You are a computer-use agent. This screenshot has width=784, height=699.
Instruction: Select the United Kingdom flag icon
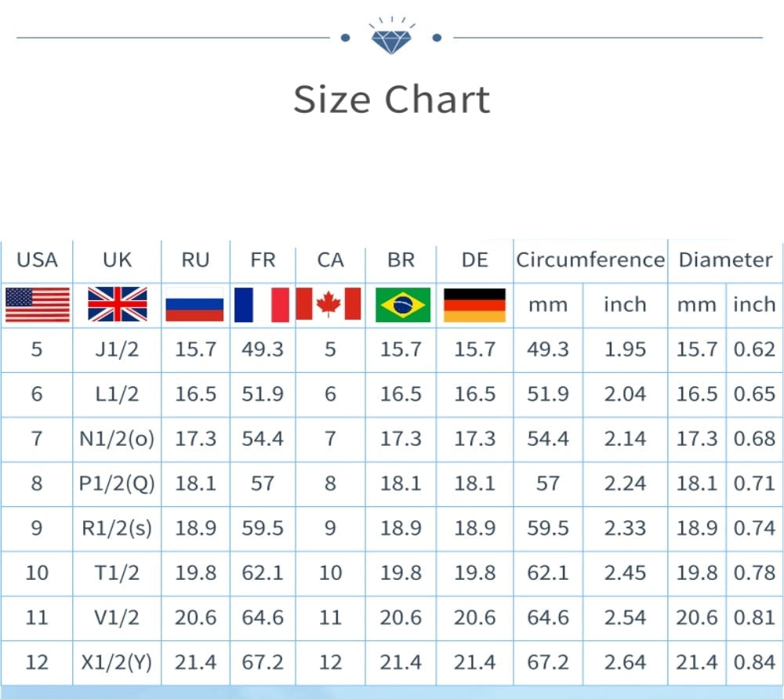(117, 305)
